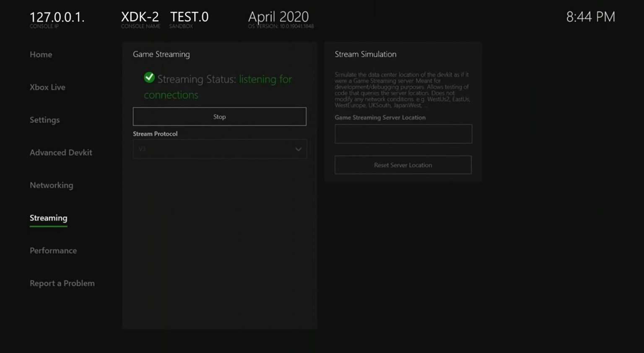The height and width of the screenshot is (353, 644).
Task: Click the chevron on the V3 protocol selector
Action: click(298, 149)
